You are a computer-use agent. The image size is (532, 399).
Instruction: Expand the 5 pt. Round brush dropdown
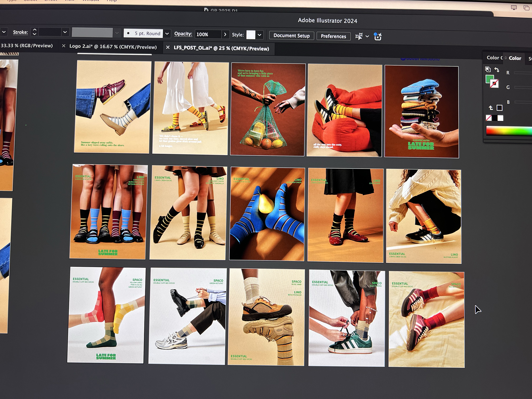click(x=167, y=34)
